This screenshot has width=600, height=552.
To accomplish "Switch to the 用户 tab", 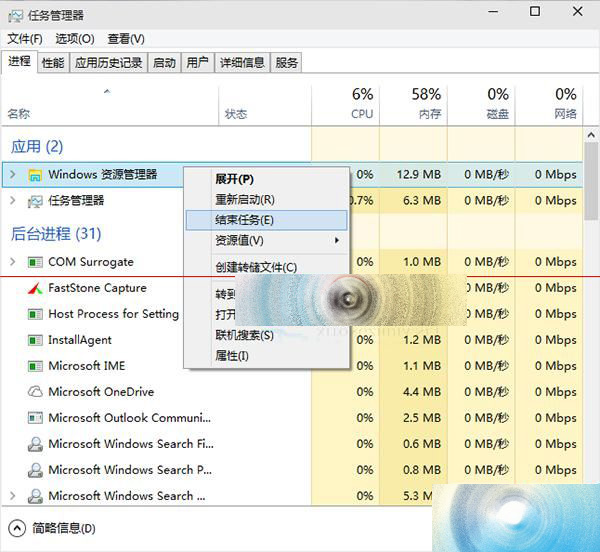I will pyautogui.click(x=197, y=63).
